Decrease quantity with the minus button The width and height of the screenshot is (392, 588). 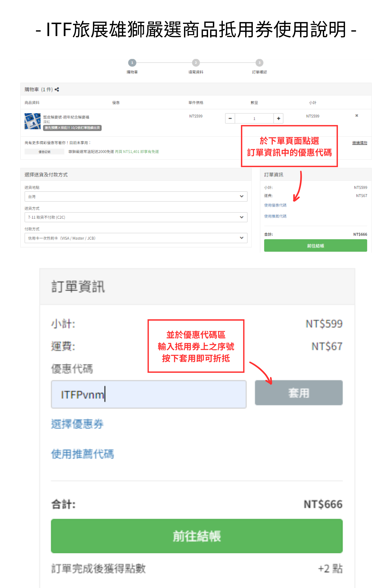click(230, 119)
